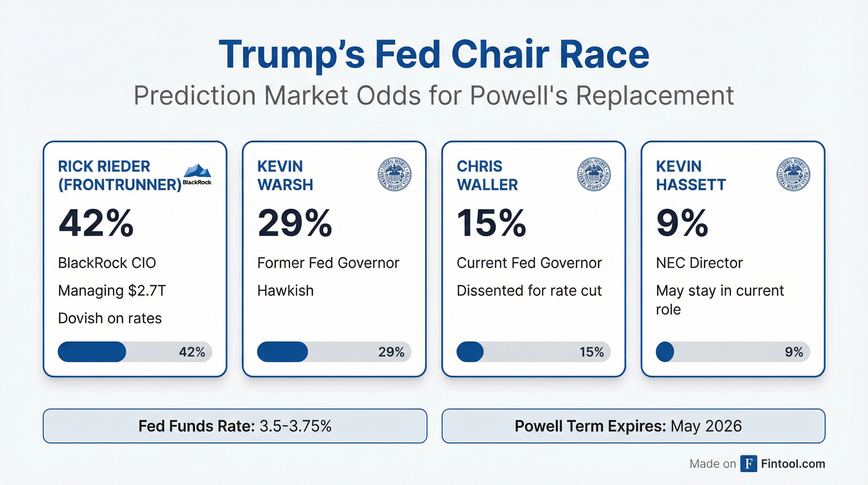Click Federal Reserve seal on Kevin Hassett card

(x=793, y=174)
